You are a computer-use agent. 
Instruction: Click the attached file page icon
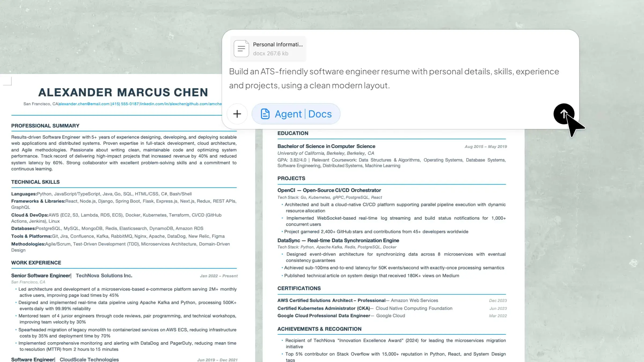coord(241,49)
